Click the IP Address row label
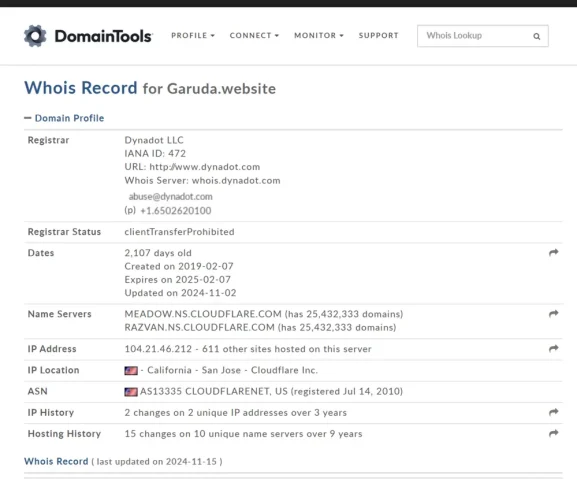Screen dimensions: 577x479 click(x=52, y=349)
